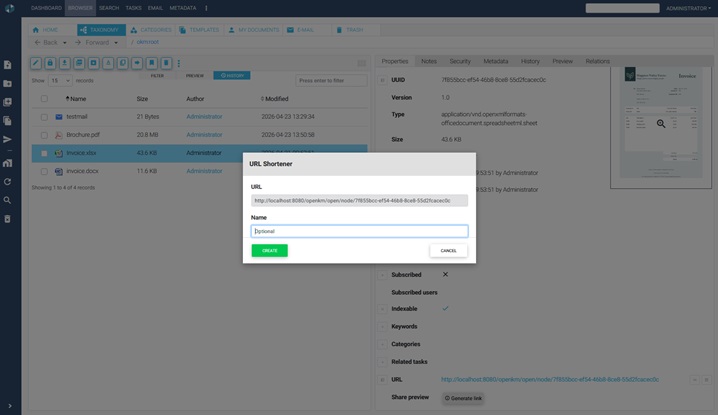This screenshot has width=718, height=415.
Task: Click the send arrow sidebar icon
Action: 7,139
